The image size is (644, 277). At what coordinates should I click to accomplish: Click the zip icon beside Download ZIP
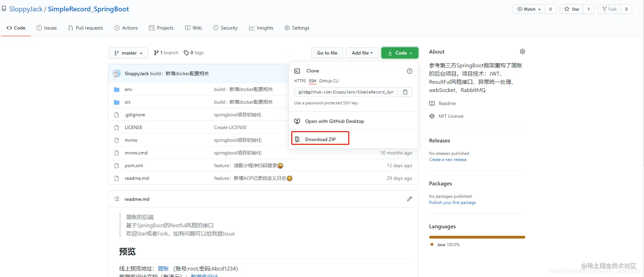[x=297, y=139]
